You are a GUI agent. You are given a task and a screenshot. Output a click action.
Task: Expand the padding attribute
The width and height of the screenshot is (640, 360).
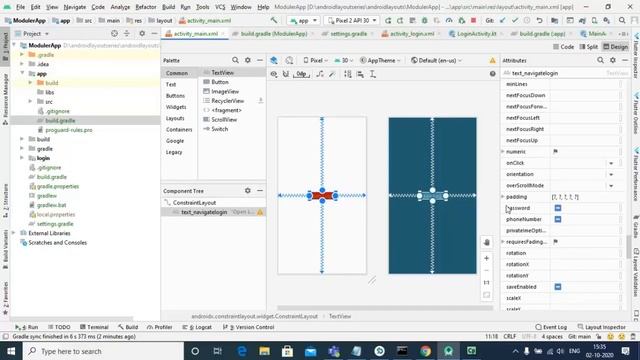coord(503,197)
